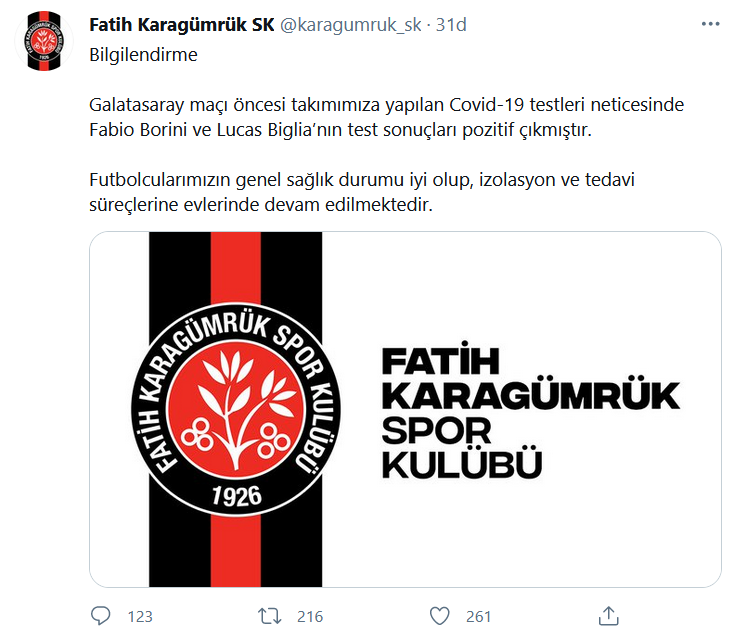Open the share upload icon
Image resolution: width=739 pixels, height=641 pixels.
pyautogui.click(x=608, y=616)
